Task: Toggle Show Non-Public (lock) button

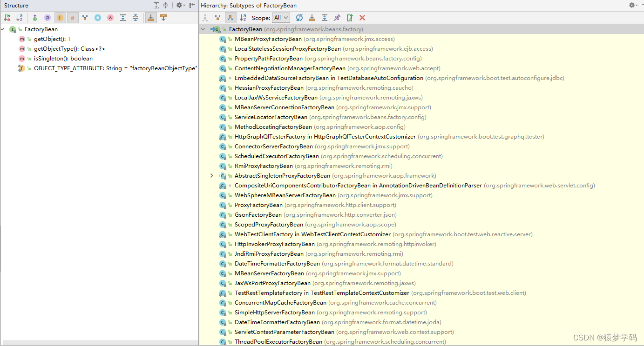Action: pyautogui.click(x=73, y=18)
